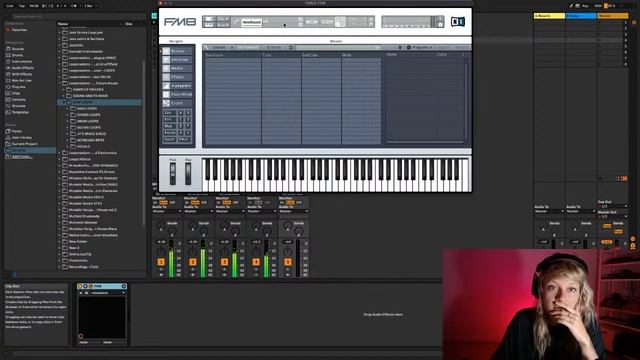Viewport: 640px width, 360px height.
Task: Click the Link button in Live toolbar
Action: point(10,6)
